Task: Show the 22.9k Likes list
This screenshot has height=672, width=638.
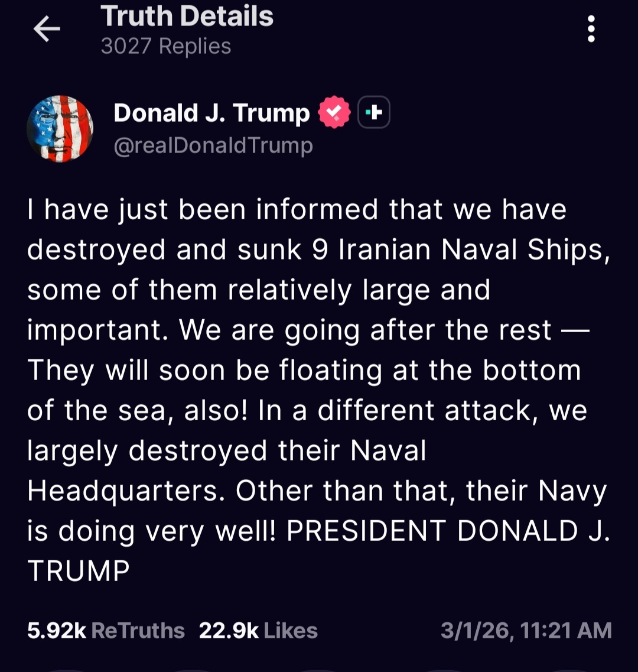Action: 258,631
